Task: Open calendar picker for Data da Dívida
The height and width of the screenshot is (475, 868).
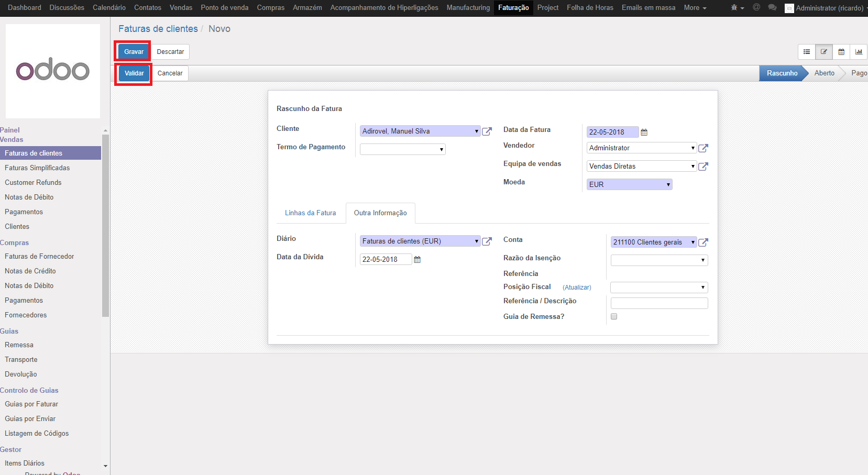Action: [417, 260]
